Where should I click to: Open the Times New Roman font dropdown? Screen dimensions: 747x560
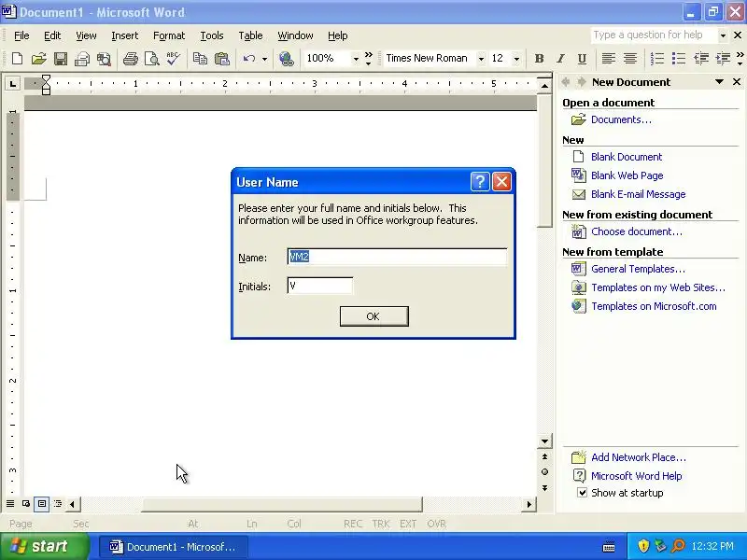[481, 59]
